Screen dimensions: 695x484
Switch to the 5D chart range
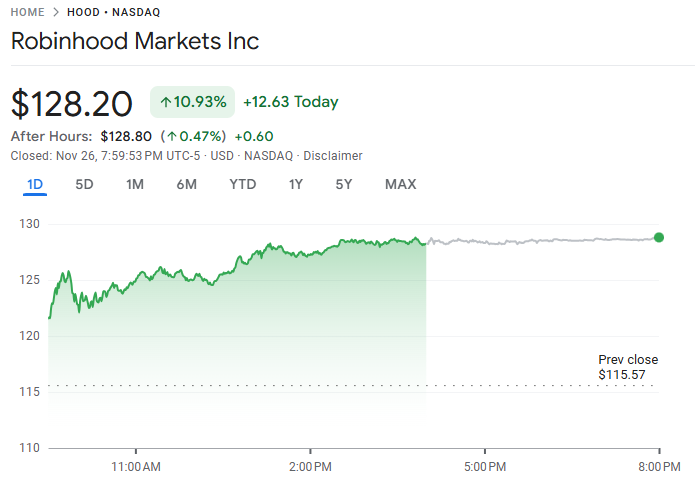tap(85, 184)
